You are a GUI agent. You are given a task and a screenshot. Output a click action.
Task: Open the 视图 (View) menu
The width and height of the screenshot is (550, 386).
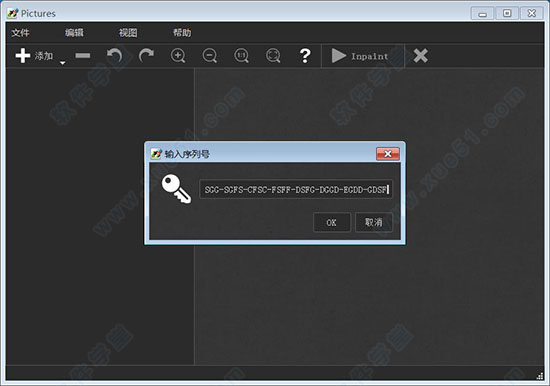tap(128, 33)
